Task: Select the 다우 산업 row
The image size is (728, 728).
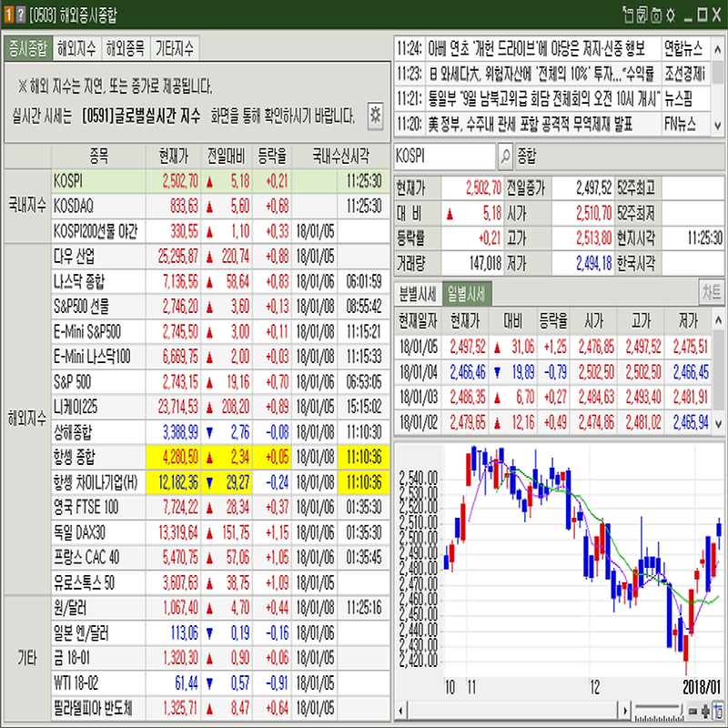Action: click(x=220, y=257)
